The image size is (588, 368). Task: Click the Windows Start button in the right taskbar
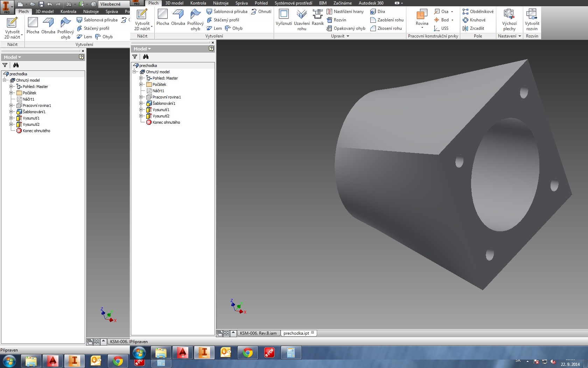[139, 353]
